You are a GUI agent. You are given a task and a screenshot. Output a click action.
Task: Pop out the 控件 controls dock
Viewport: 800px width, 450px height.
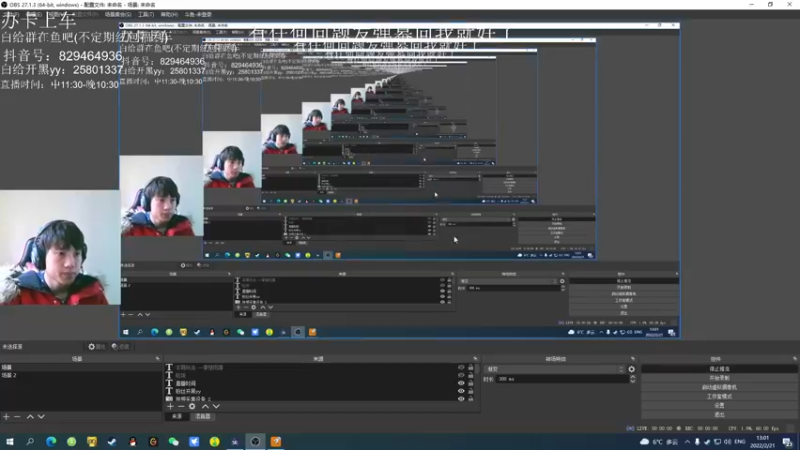[x=794, y=359]
